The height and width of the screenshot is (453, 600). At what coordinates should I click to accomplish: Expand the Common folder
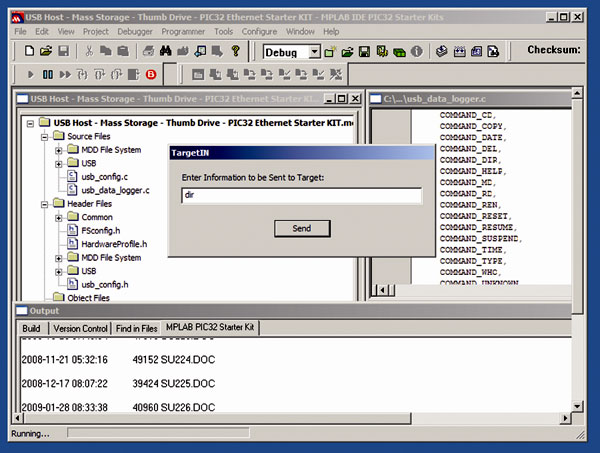[59, 218]
